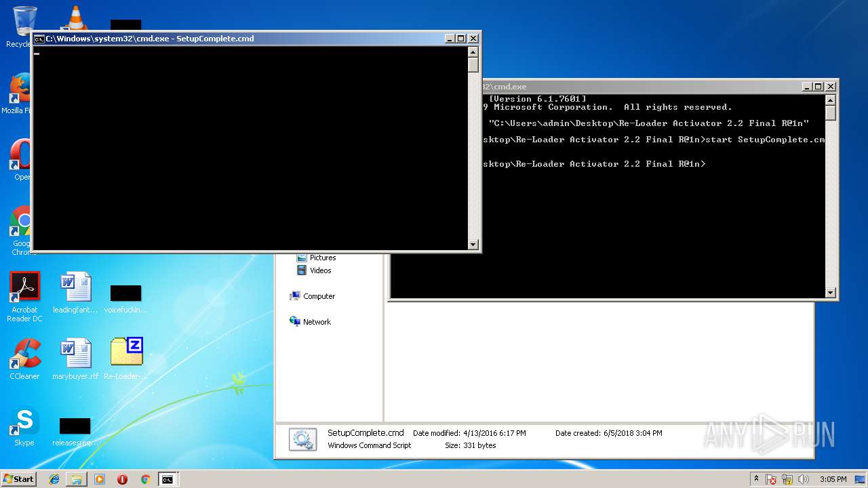The image size is (868, 488).
Task: Select the leadingfant Word document icon
Action: pyautogui.click(x=75, y=293)
